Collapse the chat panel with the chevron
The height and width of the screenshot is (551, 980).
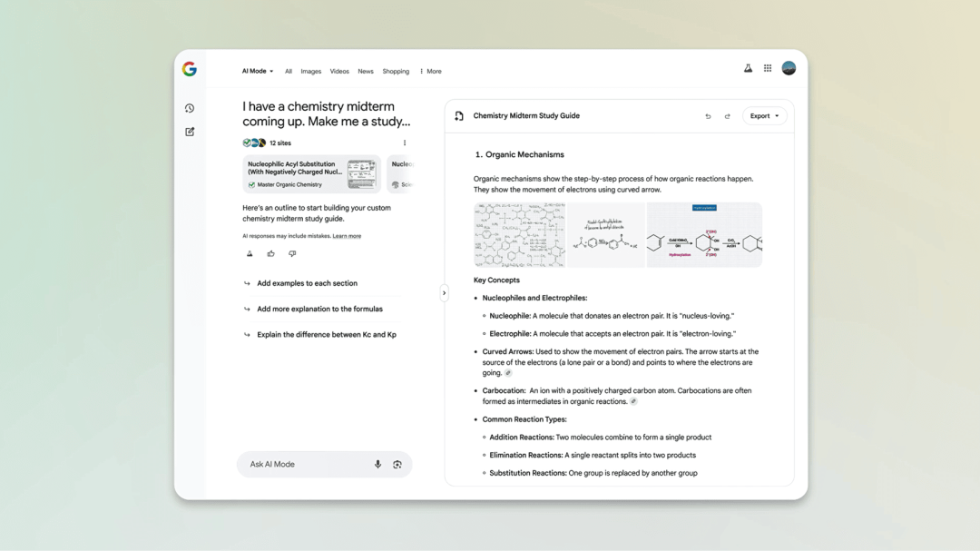[445, 292]
